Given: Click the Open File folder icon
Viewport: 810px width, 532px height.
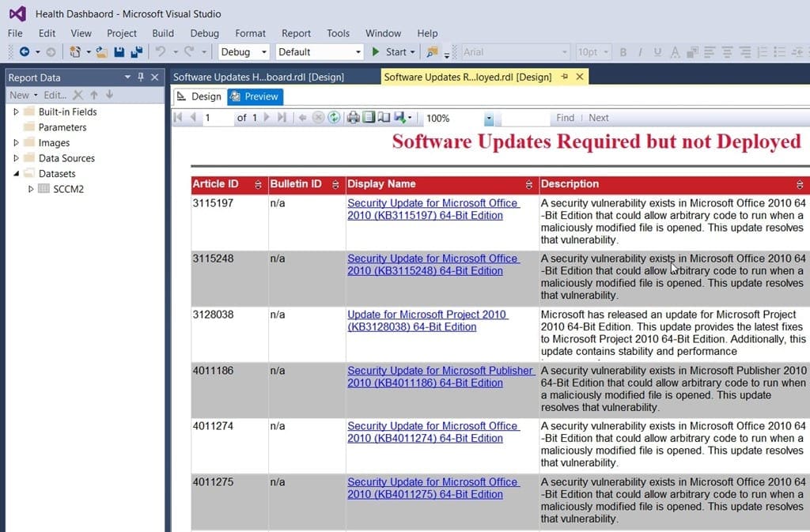Looking at the screenshot, I should click(x=102, y=51).
